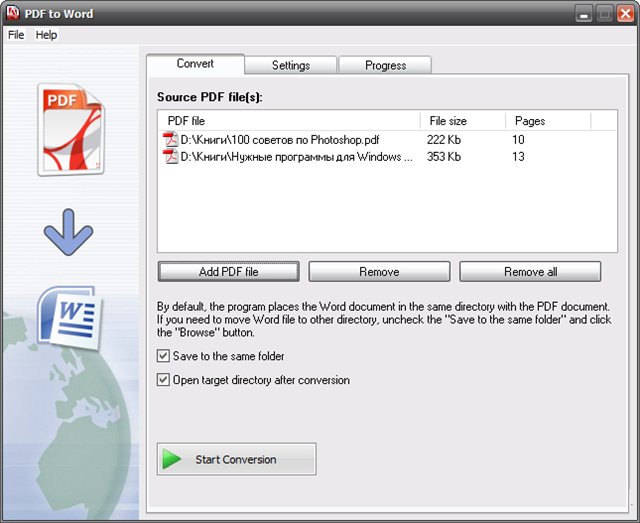The height and width of the screenshot is (523, 640).
Task: Click the large PDF document icon in sidebar
Action: coord(71,129)
